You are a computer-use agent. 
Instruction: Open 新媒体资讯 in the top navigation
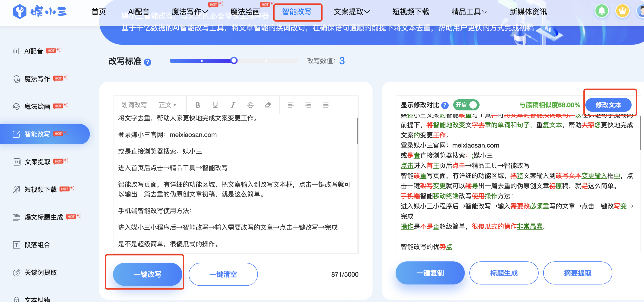[x=528, y=12]
